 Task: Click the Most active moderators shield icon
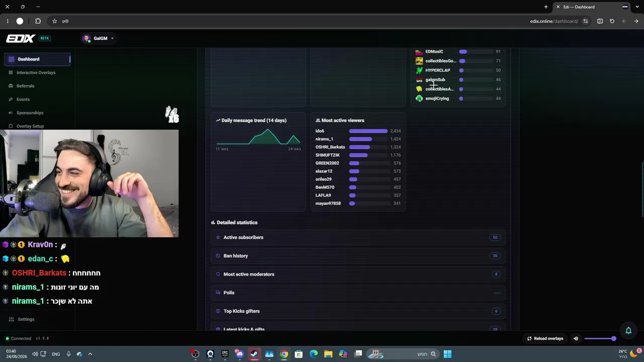point(218,274)
